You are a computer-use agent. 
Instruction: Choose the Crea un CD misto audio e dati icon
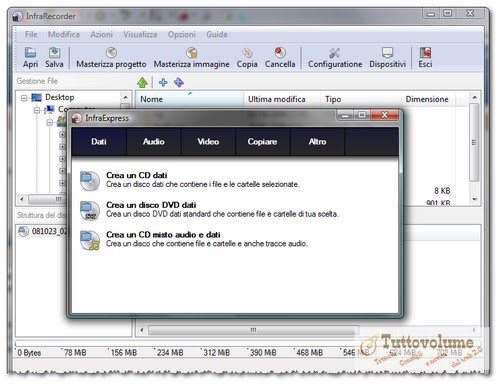click(x=90, y=240)
